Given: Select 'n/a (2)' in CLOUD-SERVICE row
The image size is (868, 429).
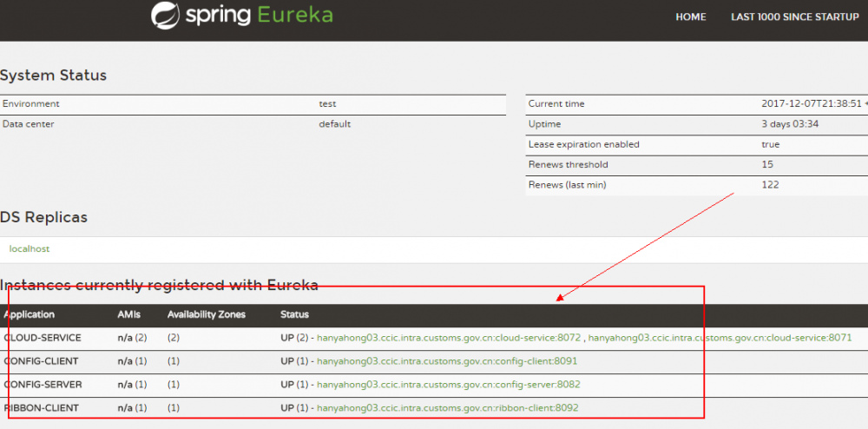Looking at the screenshot, I should (132, 338).
